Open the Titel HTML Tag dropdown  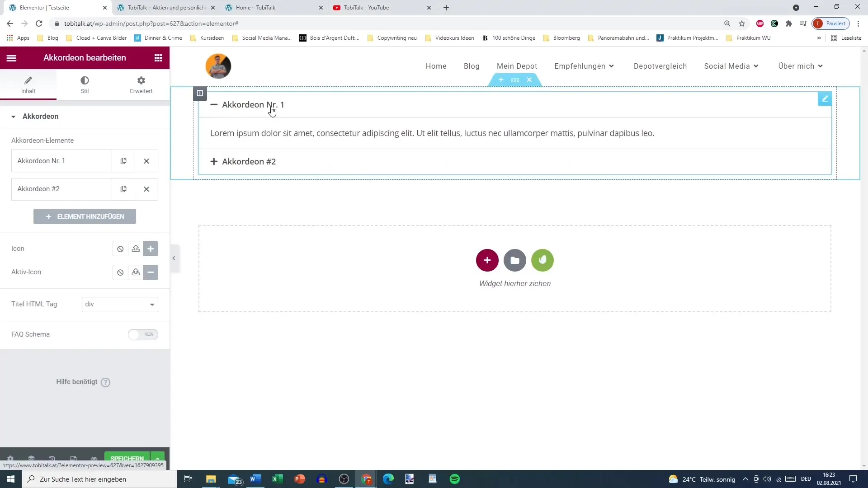pyautogui.click(x=120, y=305)
